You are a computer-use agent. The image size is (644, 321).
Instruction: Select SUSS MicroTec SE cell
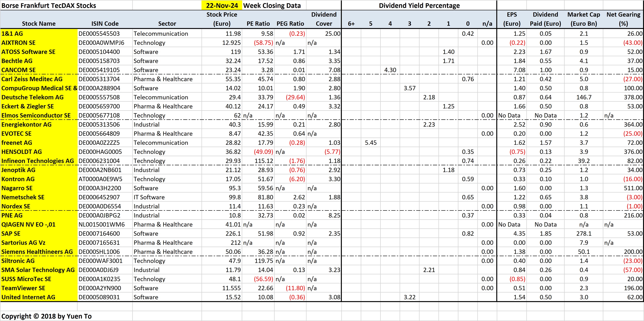(x=39, y=279)
